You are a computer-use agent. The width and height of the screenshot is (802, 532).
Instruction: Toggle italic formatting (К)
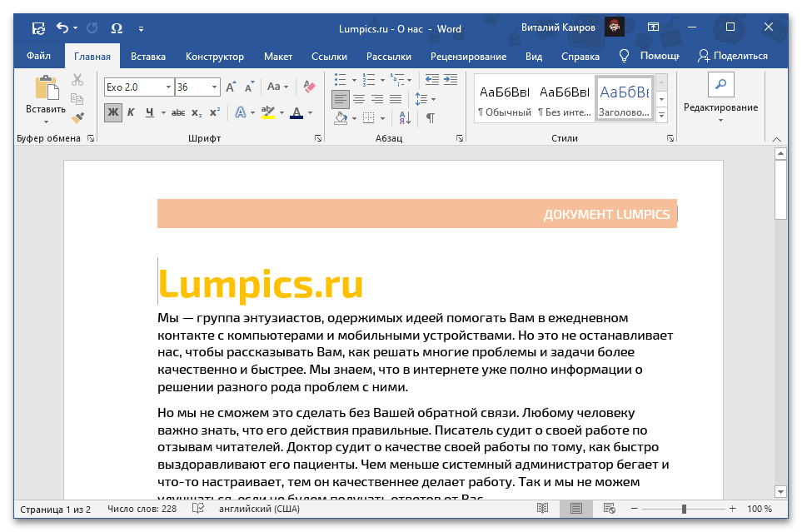pyautogui.click(x=132, y=112)
